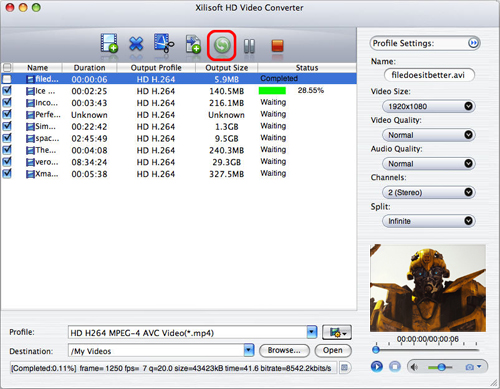Click the macOS yellow minimize window button

coord(23,7)
